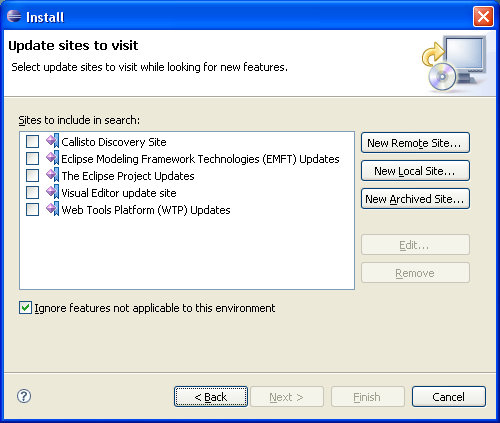Select Eclipse Modeling Framework Technologies (EMFT) Updates text
Viewport: 500px width, 423px height.
pyautogui.click(x=200, y=159)
